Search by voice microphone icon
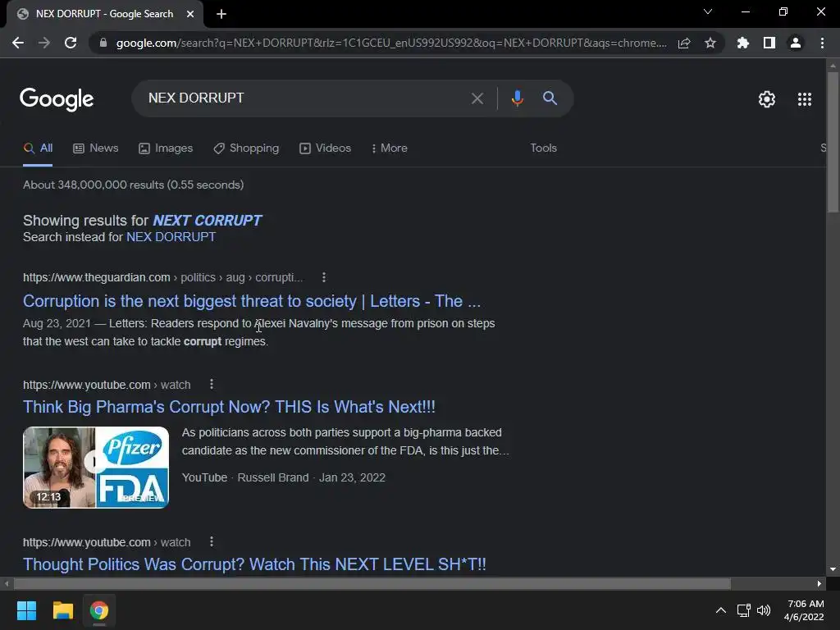 (517, 98)
